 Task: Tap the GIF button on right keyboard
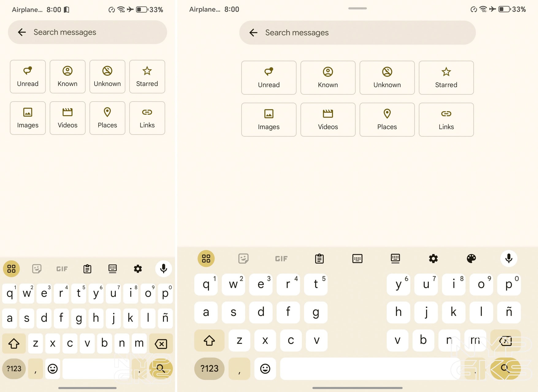281,259
